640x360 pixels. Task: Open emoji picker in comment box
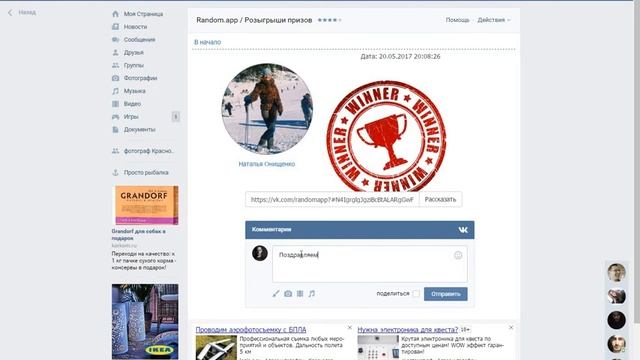click(x=458, y=255)
